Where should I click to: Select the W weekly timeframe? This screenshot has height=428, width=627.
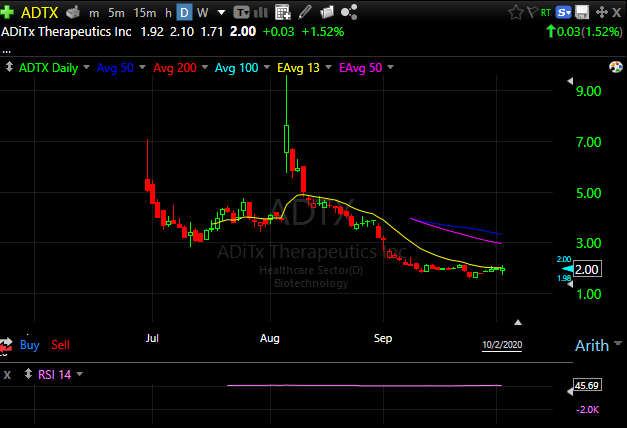[x=203, y=13]
